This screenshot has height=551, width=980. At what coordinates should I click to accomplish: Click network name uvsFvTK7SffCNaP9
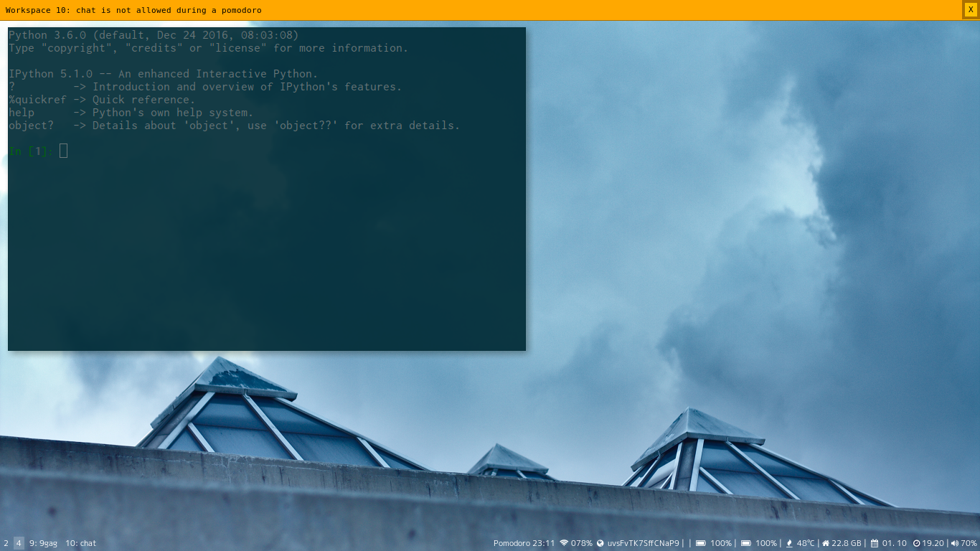pyautogui.click(x=644, y=543)
